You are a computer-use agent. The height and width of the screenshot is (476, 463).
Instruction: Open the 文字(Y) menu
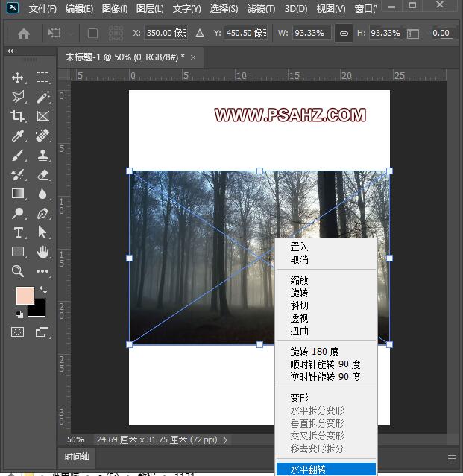click(187, 8)
